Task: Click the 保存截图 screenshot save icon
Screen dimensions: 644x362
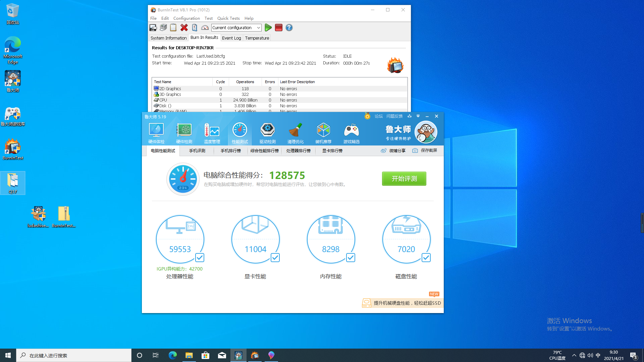Action: pyautogui.click(x=415, y=150)
